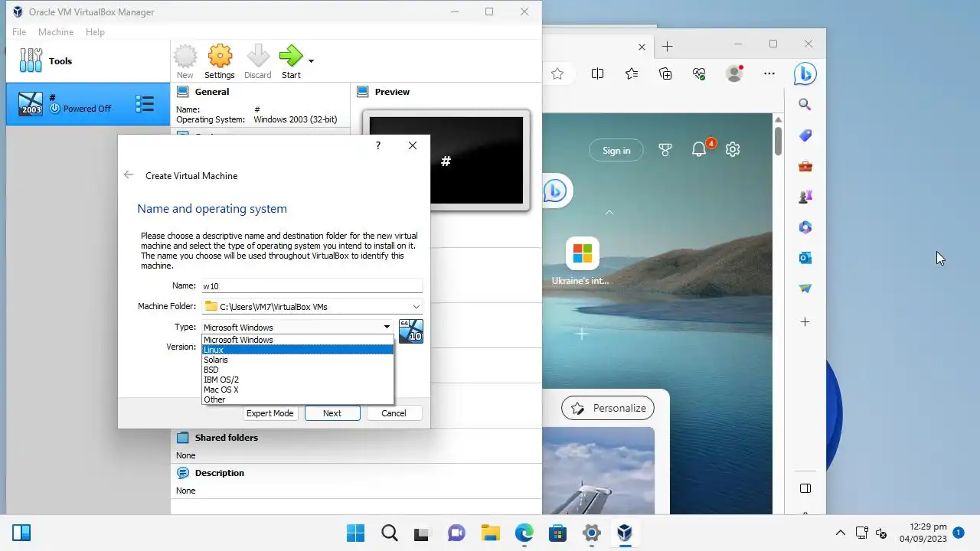The width and height of the screenshot is (980, 551).
Task: Open the Description section
Action: (219, 473)
